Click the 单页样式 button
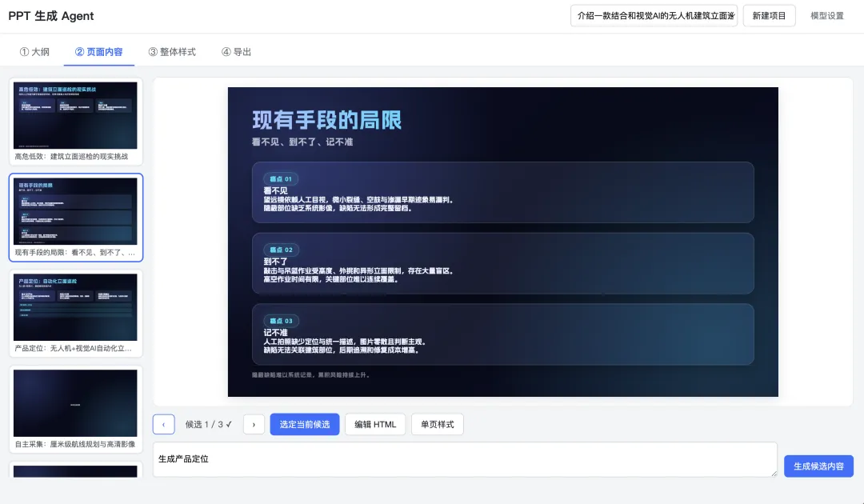The width and height of the screenshot is (864, 504). click(438, 424)
